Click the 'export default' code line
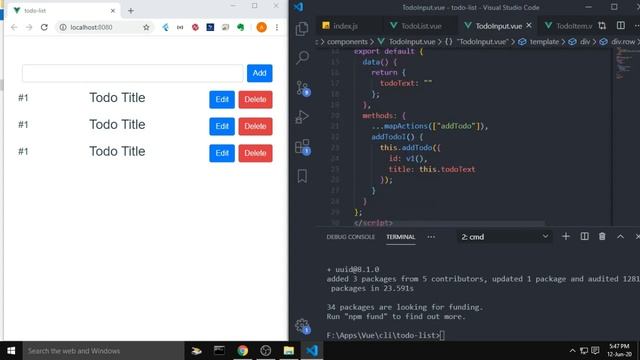Screen dimensions: 640x360 [388, 51]
